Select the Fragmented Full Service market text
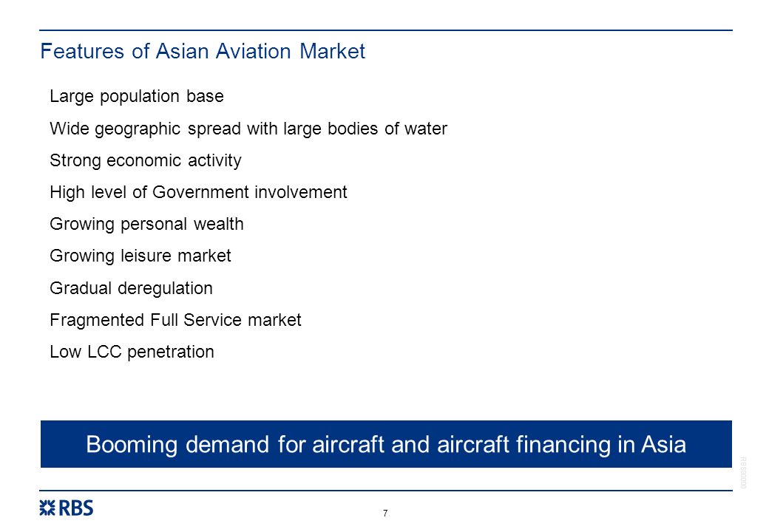This screenshot has width=769, height=532. pos(175,320)
